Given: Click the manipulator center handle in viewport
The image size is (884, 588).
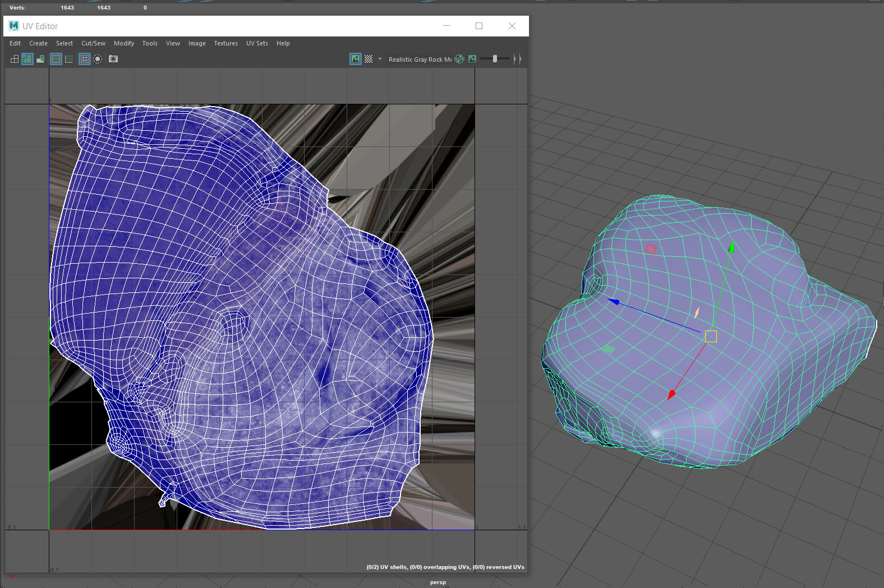Looking at the screenshot, I should pos(711,336).
